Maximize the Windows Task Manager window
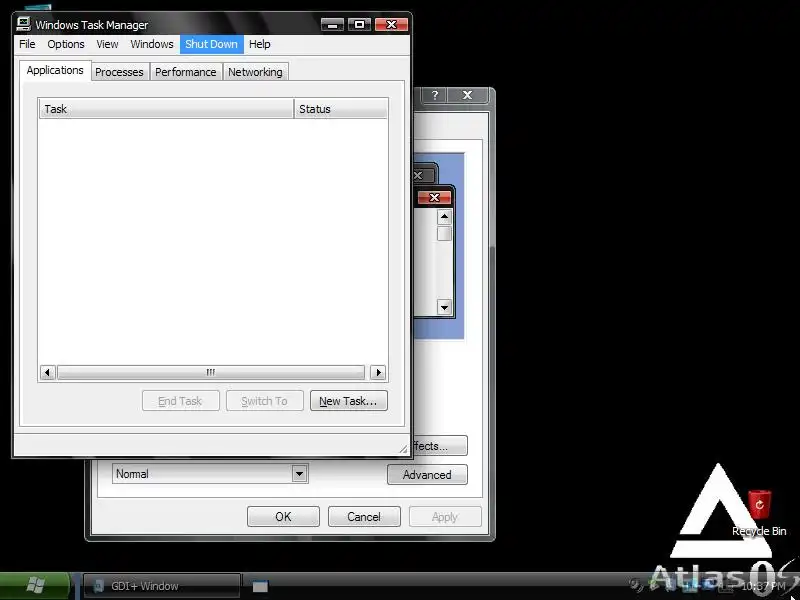Viewport: 800px width, 600px height. point(360,24)
